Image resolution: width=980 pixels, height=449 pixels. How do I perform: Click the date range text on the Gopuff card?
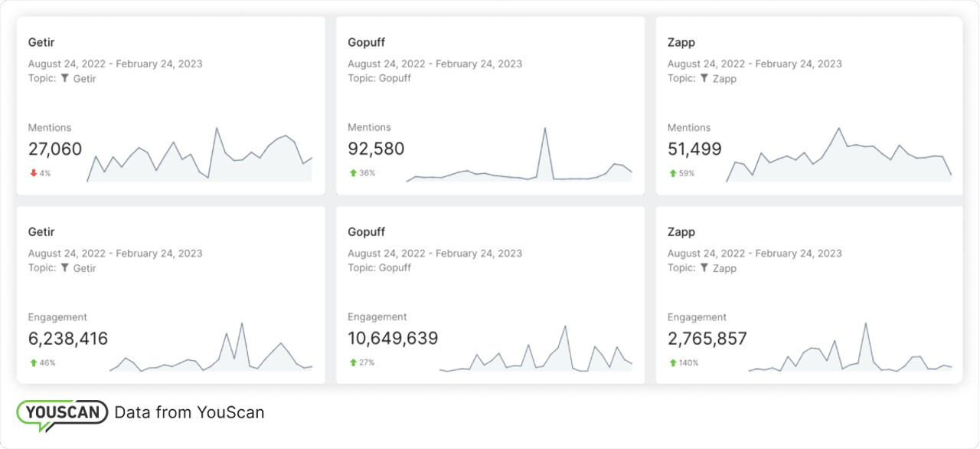(x=435, y=64)
